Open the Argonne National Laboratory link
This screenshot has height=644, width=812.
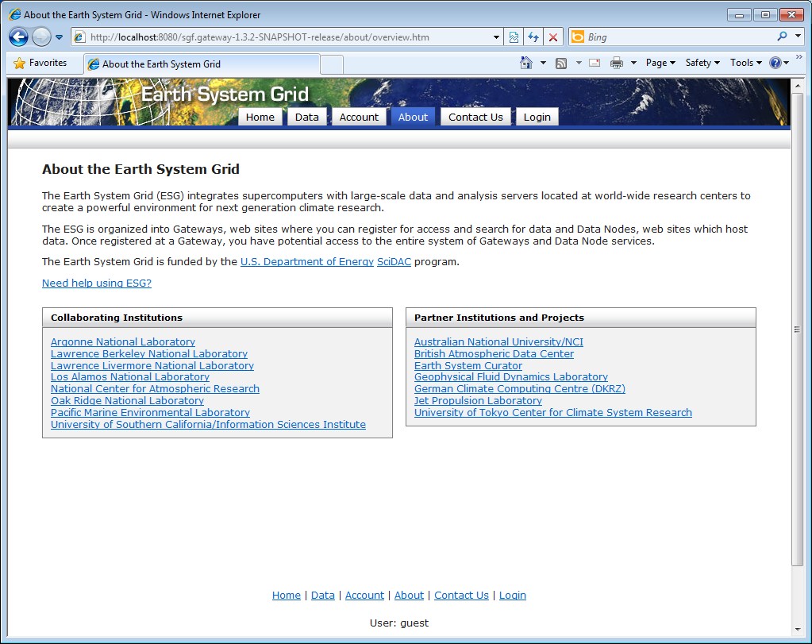pos(123,342)
